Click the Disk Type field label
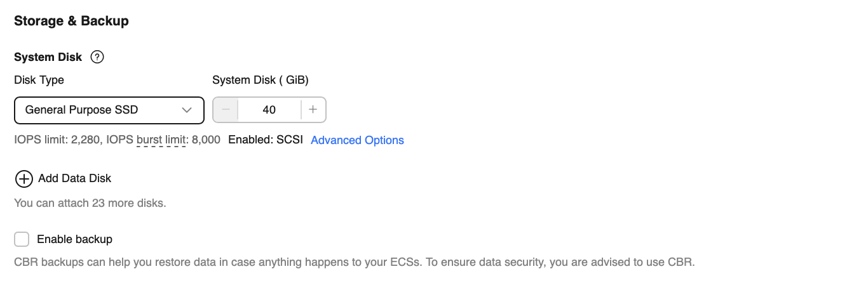868x283 pixels. [39, 80]
